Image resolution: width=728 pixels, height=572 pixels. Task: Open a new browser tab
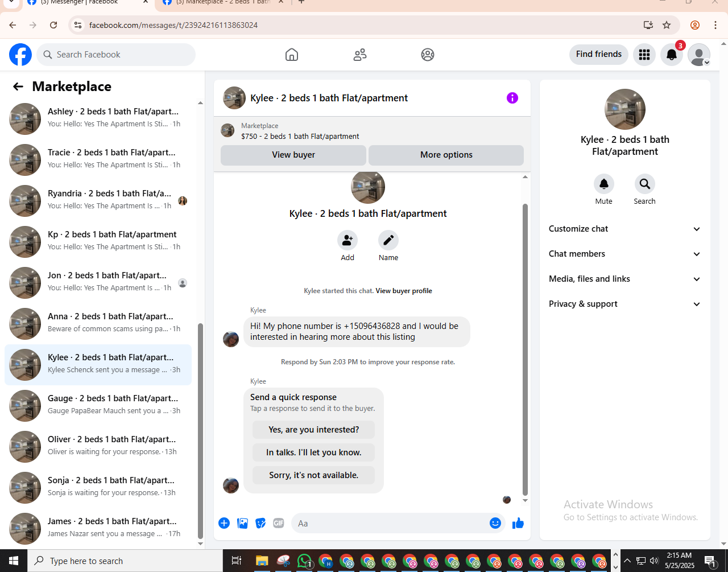(x=301, y=2)
